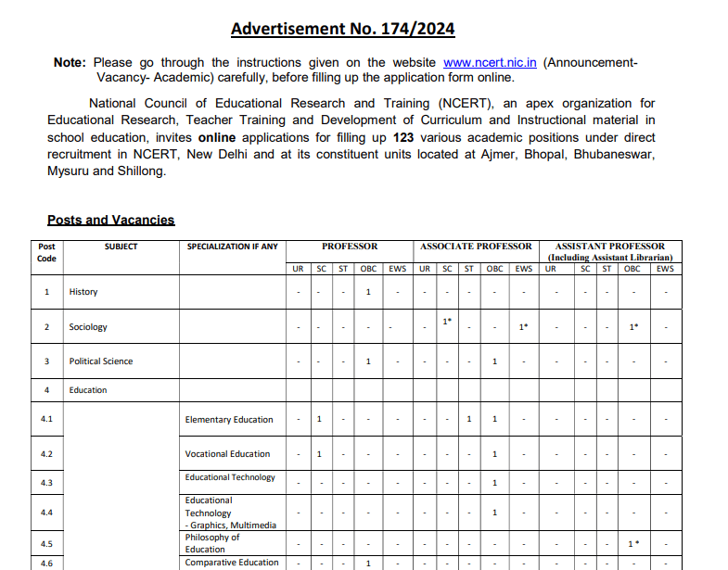Click the bold word 'online' in paragraph

(217, 138)
